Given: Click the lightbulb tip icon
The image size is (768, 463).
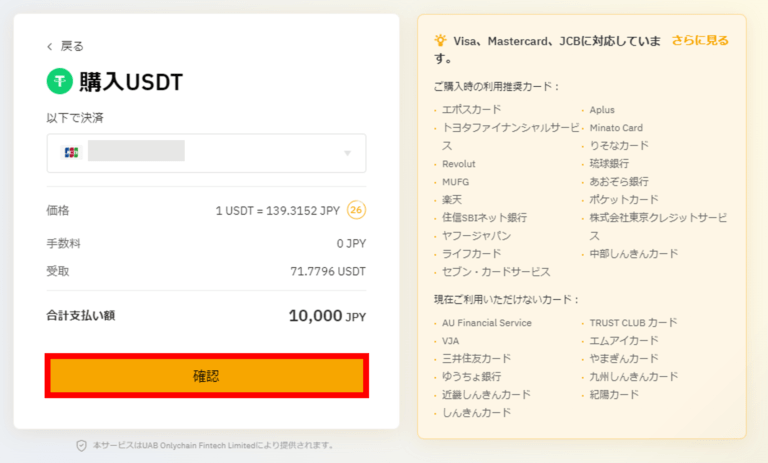Looking at the screenshot, I should 440,40.
